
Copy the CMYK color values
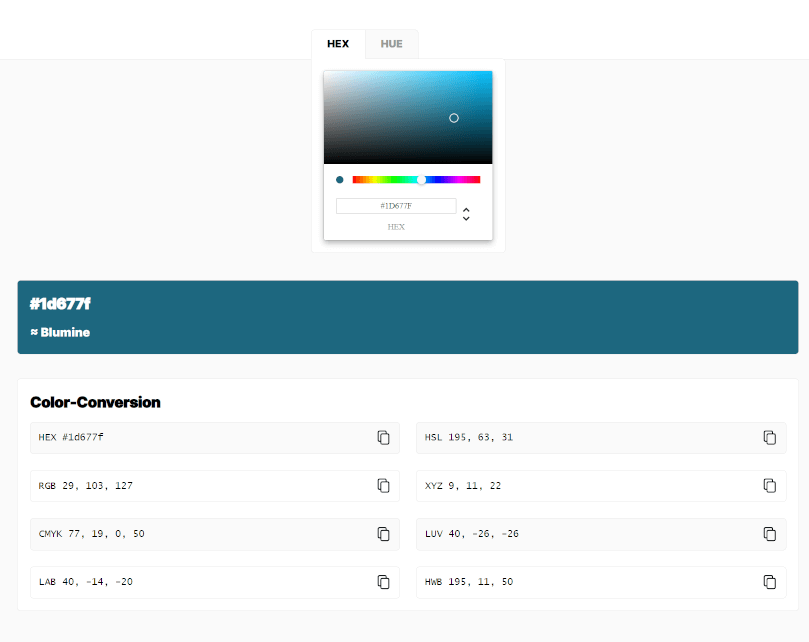coord(383,533)
